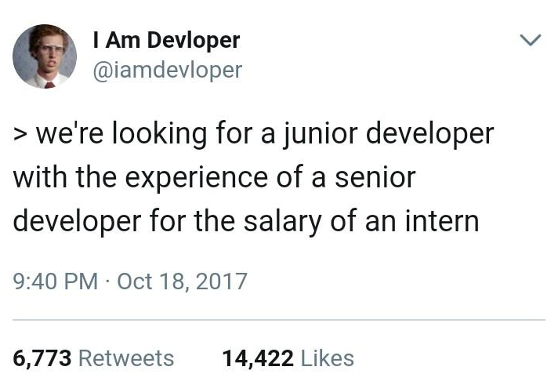Visit the @iamdevloper handle
558x392 pixels.
click(x=167, y=70)
